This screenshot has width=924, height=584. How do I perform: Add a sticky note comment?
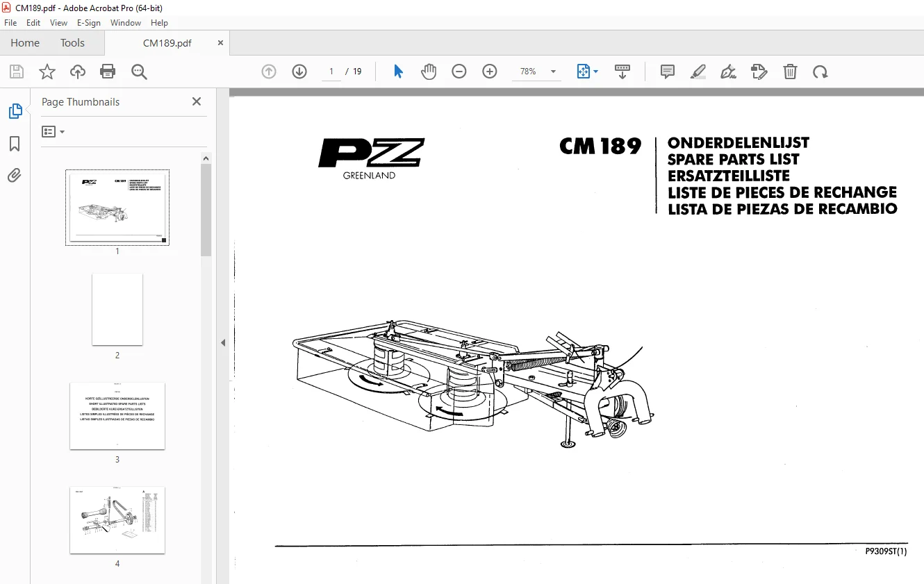668,72
